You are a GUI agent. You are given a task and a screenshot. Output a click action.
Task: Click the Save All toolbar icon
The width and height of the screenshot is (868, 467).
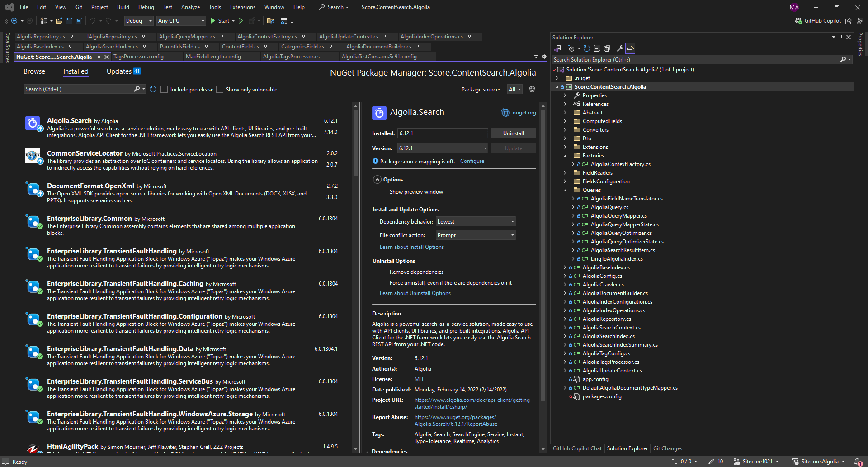click(79, 21)
